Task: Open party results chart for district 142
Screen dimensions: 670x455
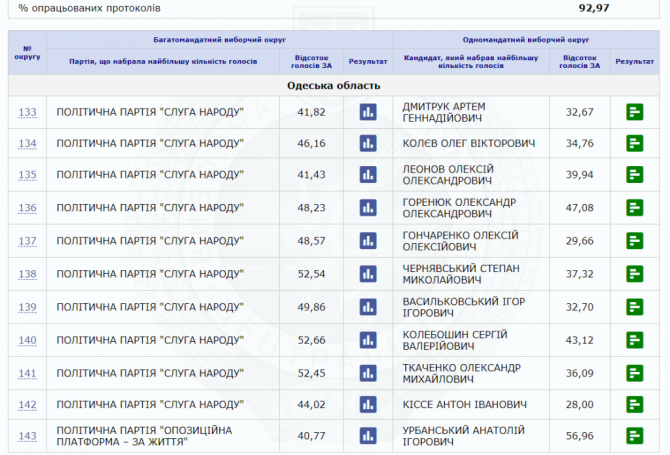Action: pyautogui.click(x=368, y=404)
